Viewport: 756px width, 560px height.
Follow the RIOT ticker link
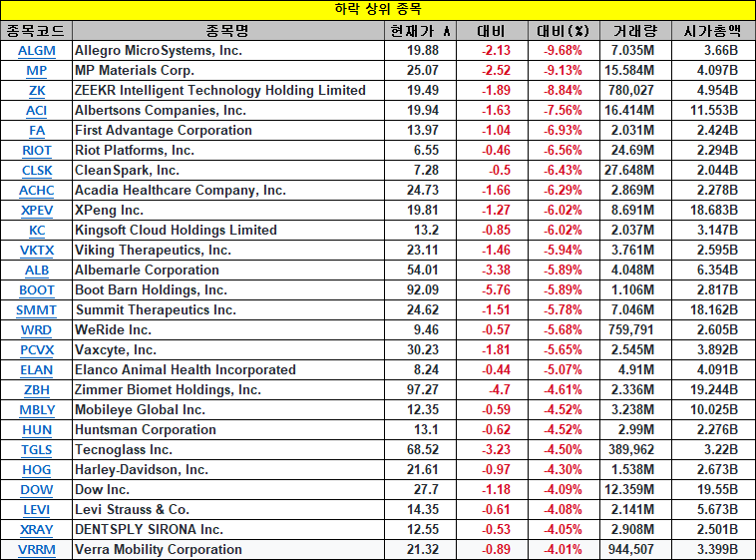37,150
